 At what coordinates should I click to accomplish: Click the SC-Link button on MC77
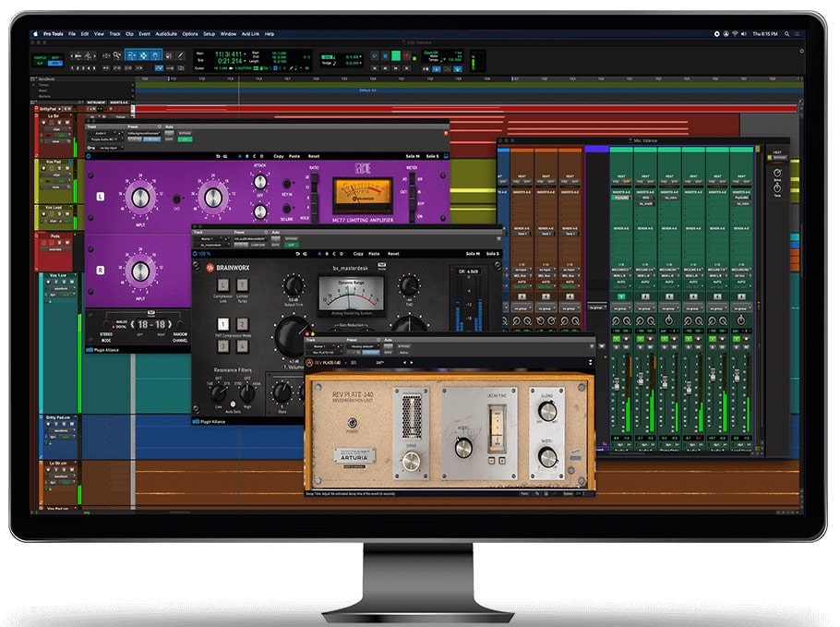tap(286, 209)
